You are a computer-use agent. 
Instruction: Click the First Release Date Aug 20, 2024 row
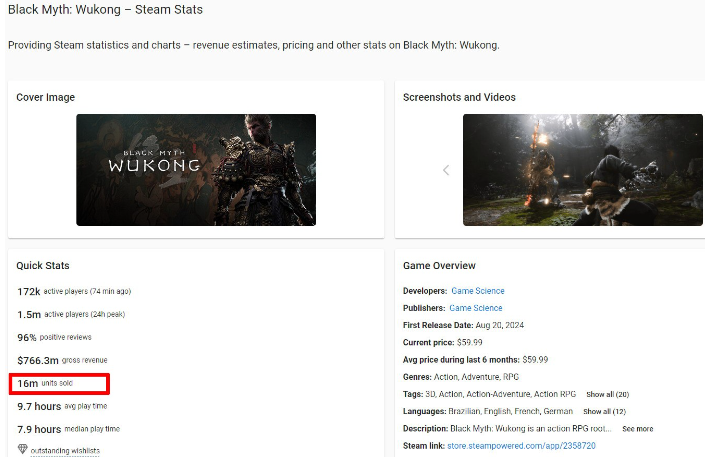[x=463, y=325]
